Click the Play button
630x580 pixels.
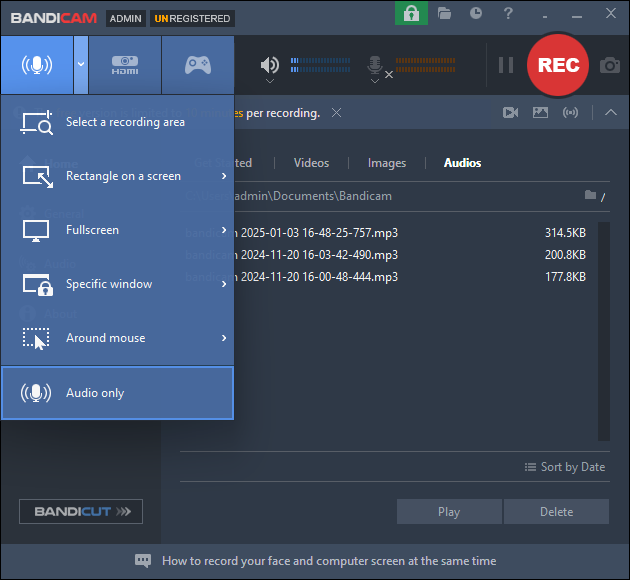tap(449, 512)
